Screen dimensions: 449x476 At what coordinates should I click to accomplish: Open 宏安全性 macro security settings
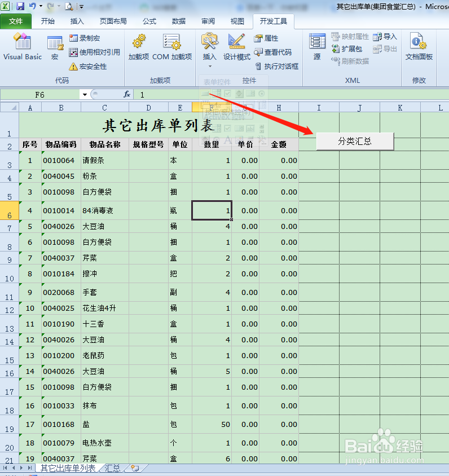[x=88, y=67]
